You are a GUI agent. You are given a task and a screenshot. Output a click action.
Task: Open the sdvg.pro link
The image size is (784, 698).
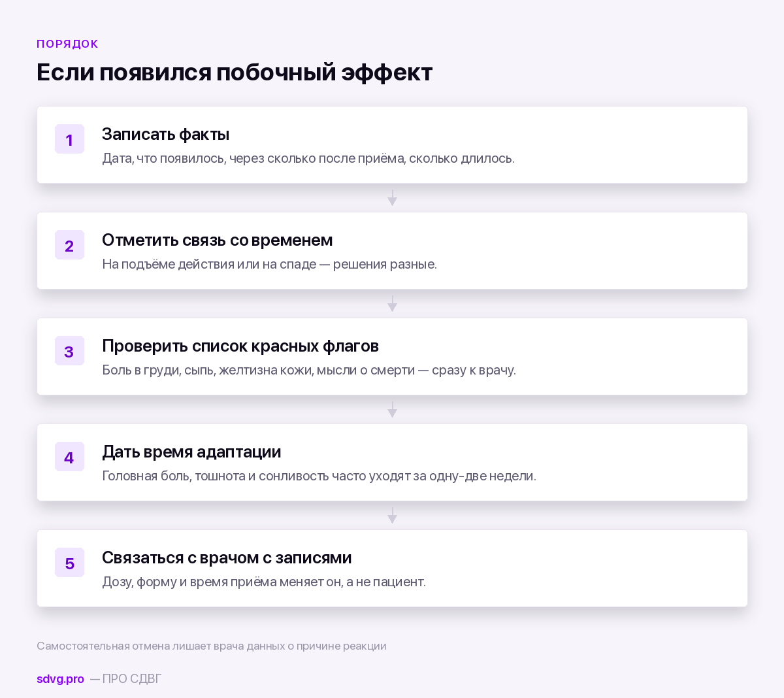click(60, 679)
